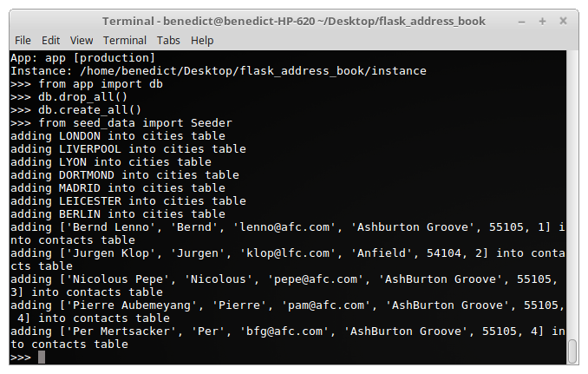Click the vertical scrollbar thumb
Screen dimensions: 588x374
coord(572,351)
